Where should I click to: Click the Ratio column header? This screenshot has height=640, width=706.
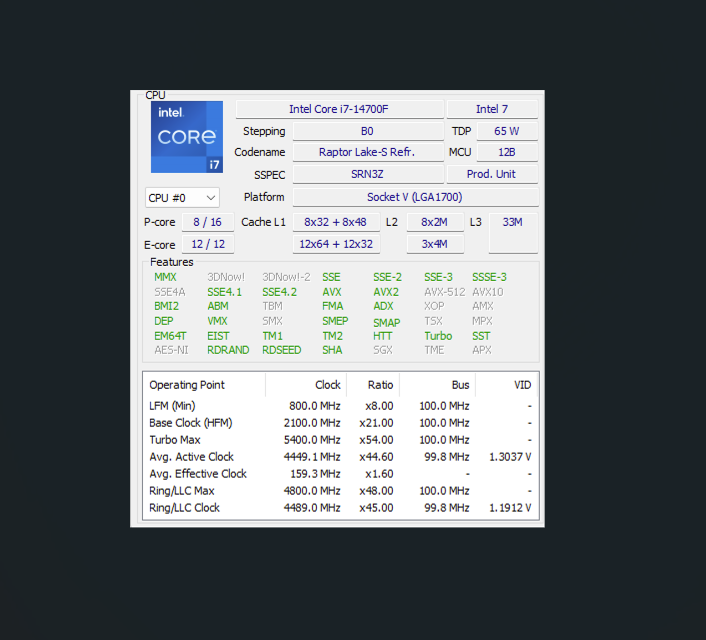[x=373, y=385]
